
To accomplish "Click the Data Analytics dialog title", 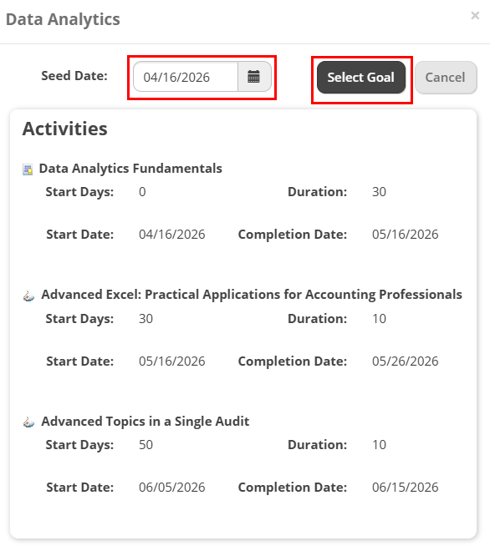I will [63, 19].
